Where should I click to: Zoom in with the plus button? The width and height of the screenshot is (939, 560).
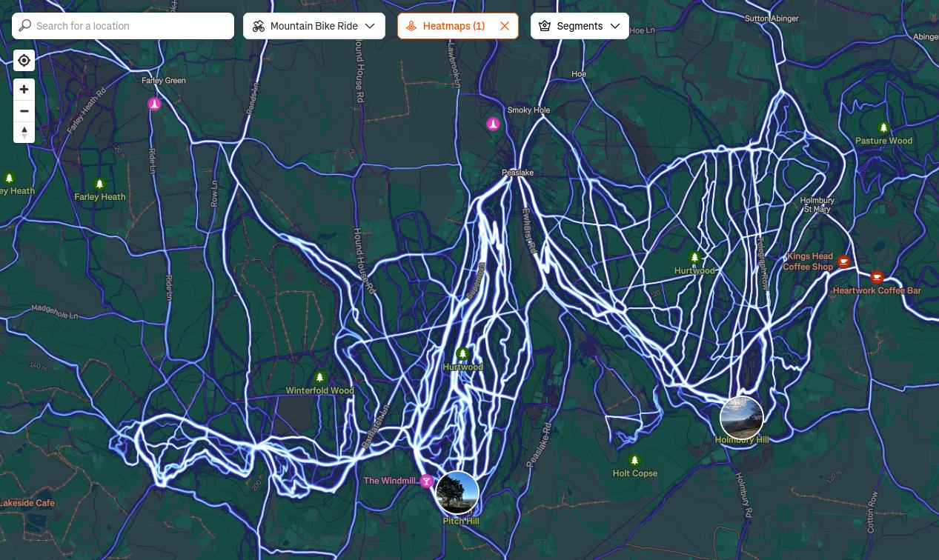point(24,90)
